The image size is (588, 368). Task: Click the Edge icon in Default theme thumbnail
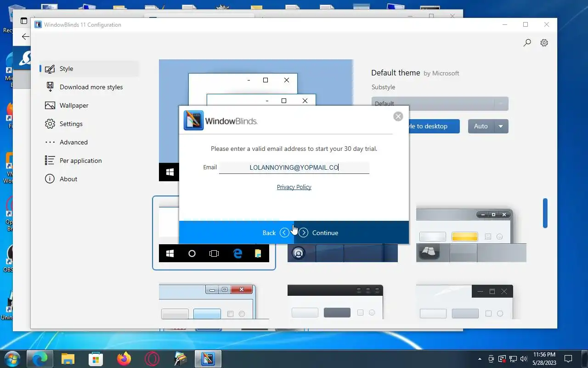click(x=237, y=253)
